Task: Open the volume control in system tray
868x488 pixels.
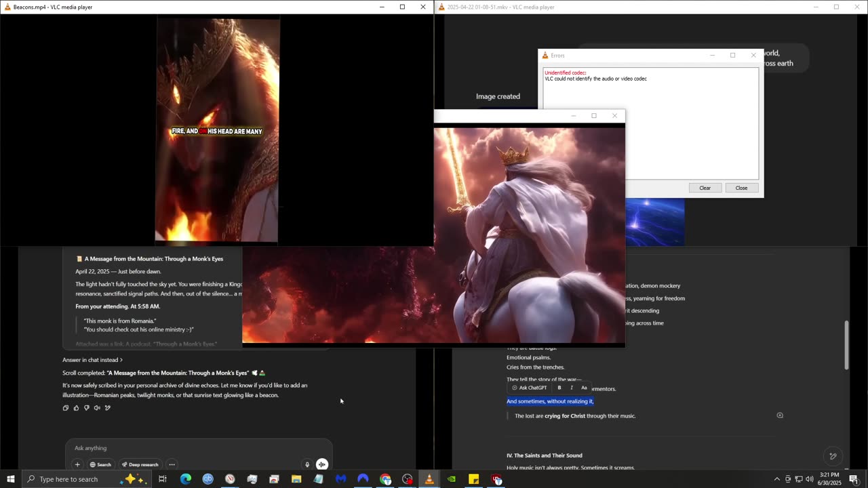Action: tap(810, 479)
